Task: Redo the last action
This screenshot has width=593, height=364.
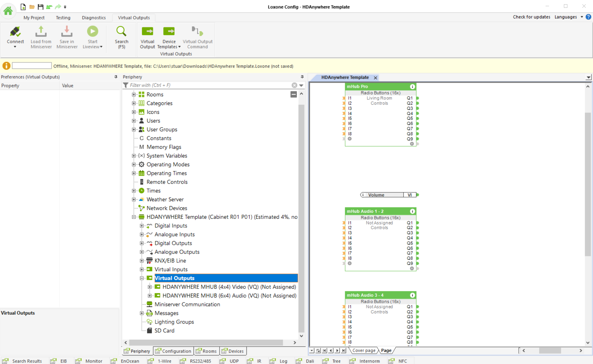Action: click(58, 7)
